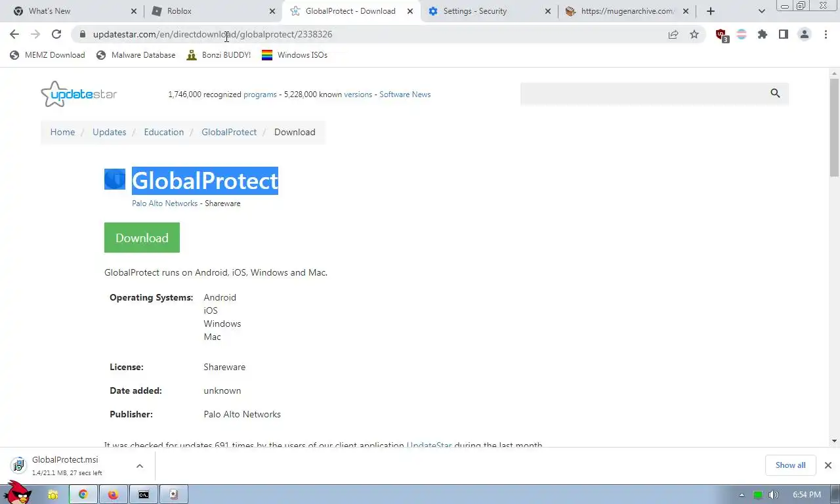This screenshot has width=840, height=504.
Task: Open the file explorer taskbar icon
Action: [53, 494]
